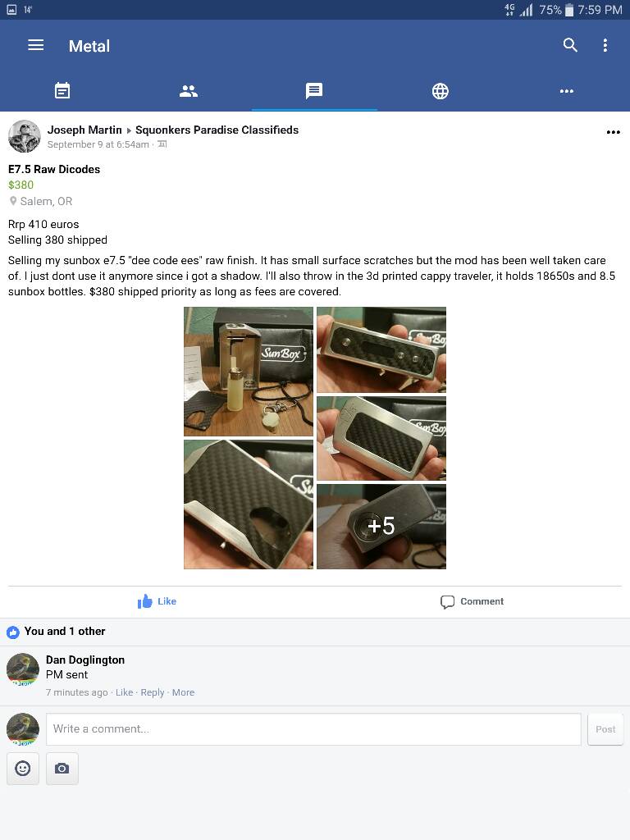Attach a photo with camera icon
This screenshot has width=630, height=840.
point(62,769)
